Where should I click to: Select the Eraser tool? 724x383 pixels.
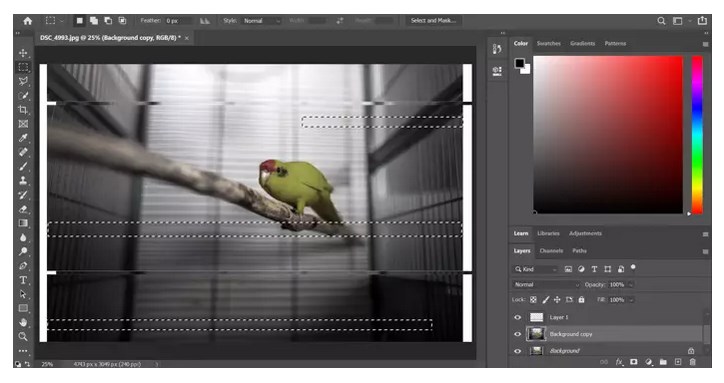23,209
